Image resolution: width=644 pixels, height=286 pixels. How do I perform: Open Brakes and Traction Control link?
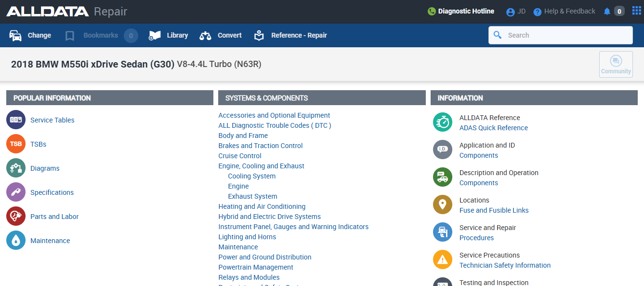[x=261, y=146]
